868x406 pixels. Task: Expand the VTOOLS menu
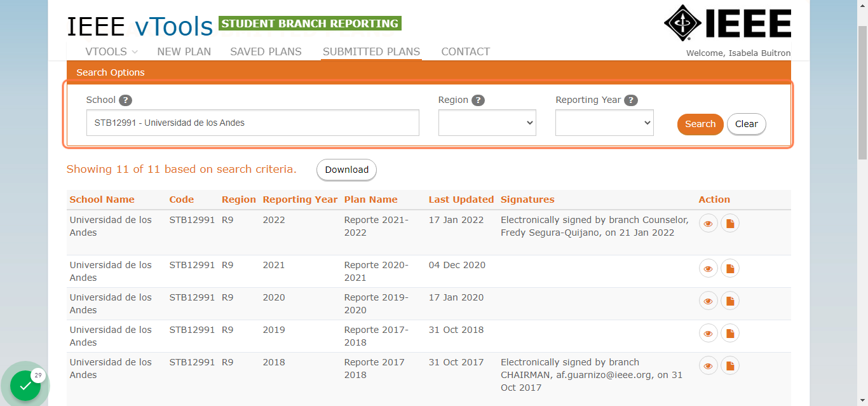point(112,51)
